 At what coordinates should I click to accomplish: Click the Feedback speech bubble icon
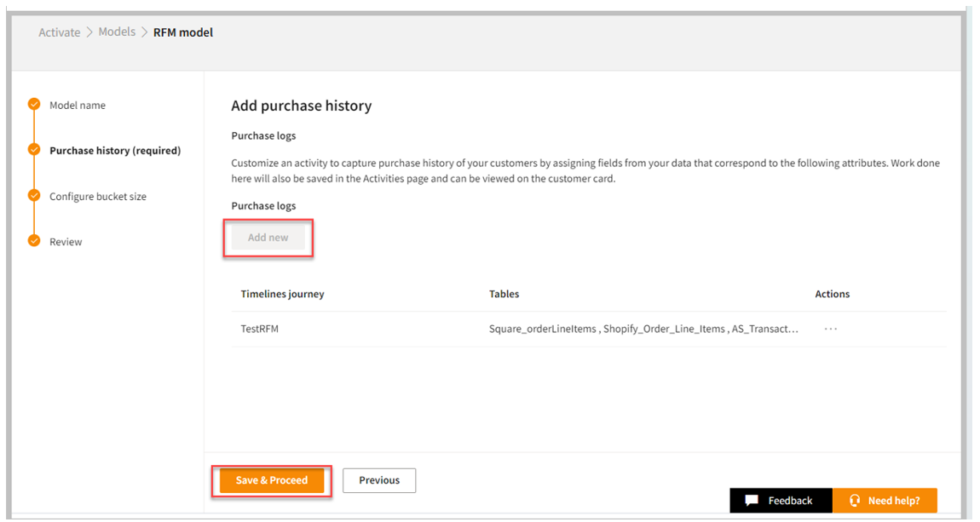point(751,501)
